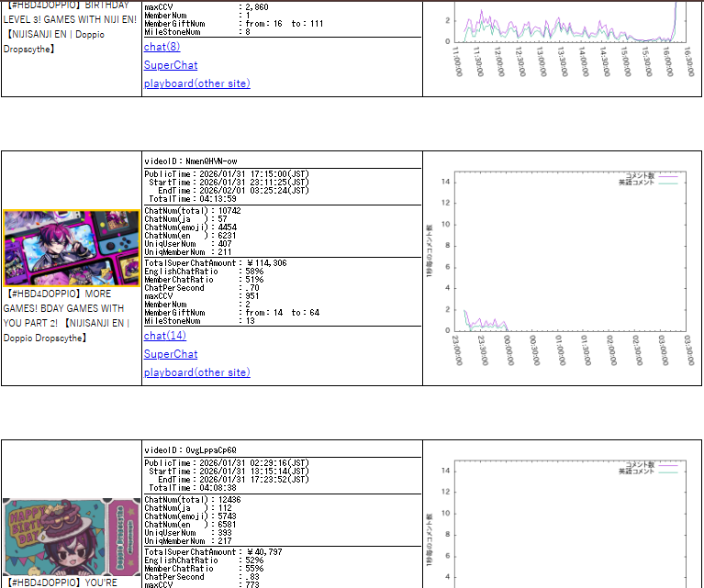The width and height of the screenshot is (704, 588).
Task: Open the chat(8) link
Action: (x=162, y=47)
